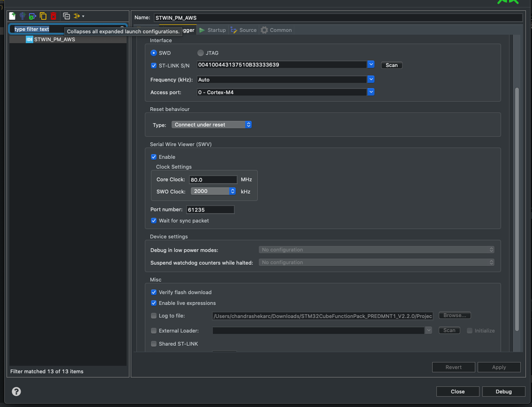Open the Access port dropdown arrow
532x407 pixels.
tap(371, 92)
